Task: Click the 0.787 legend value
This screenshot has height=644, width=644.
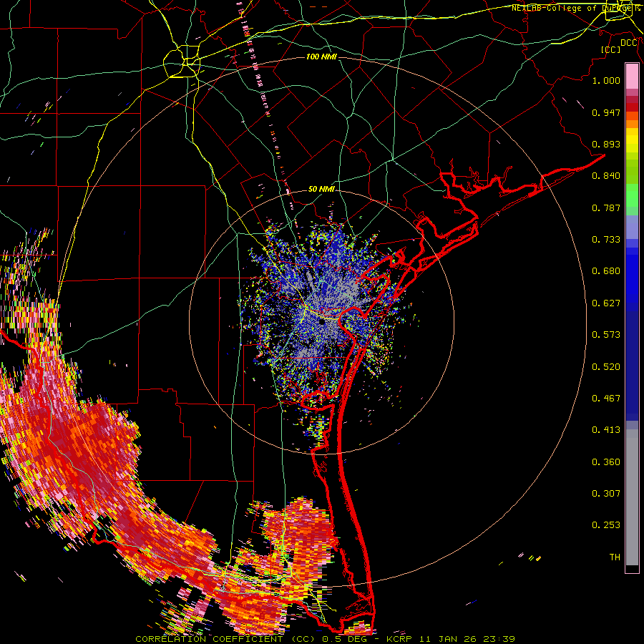Action: point(606,208)
